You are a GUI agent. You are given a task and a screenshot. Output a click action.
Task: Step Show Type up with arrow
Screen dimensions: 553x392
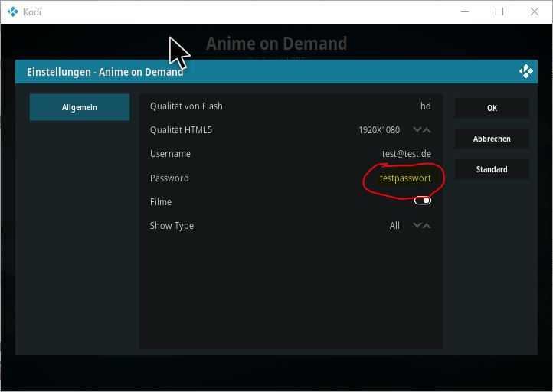[427, 226]
